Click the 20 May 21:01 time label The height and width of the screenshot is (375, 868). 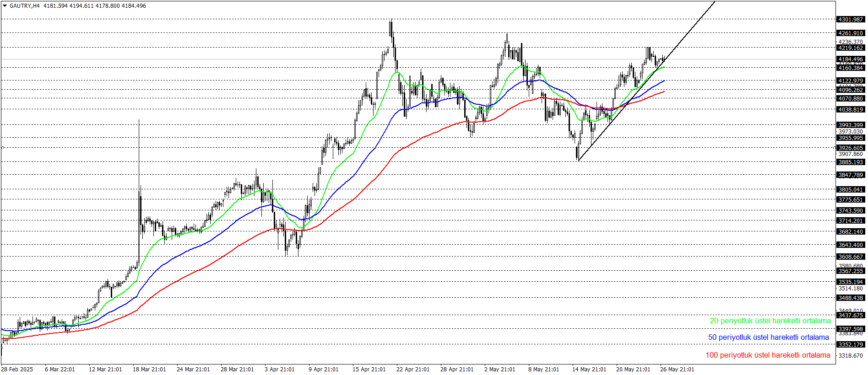[633, 370]
